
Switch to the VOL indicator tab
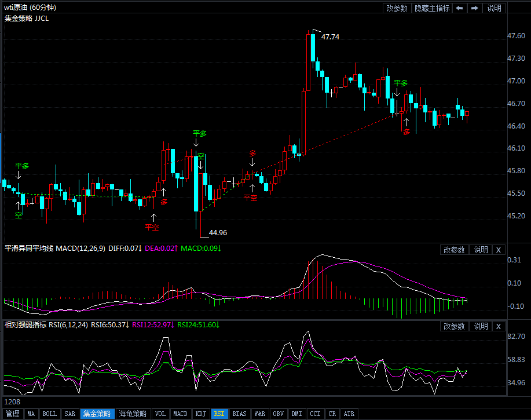(x=160, y=414)
